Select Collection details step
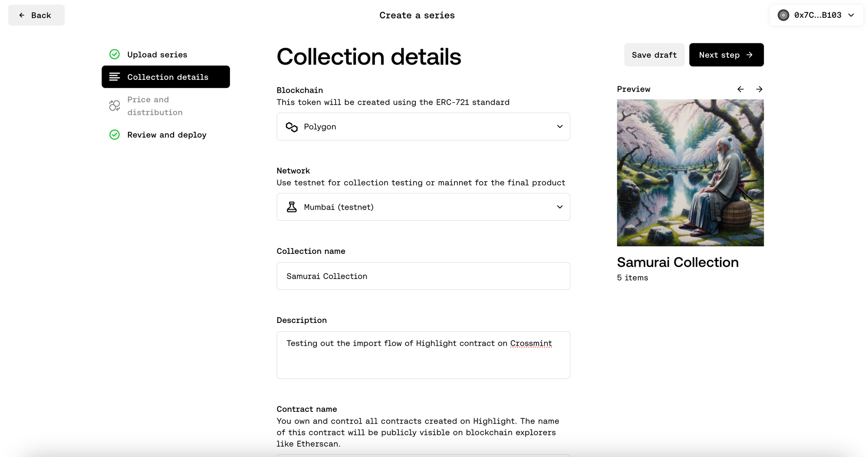Viewport: 868px width, 457px height. click(166, 77)
